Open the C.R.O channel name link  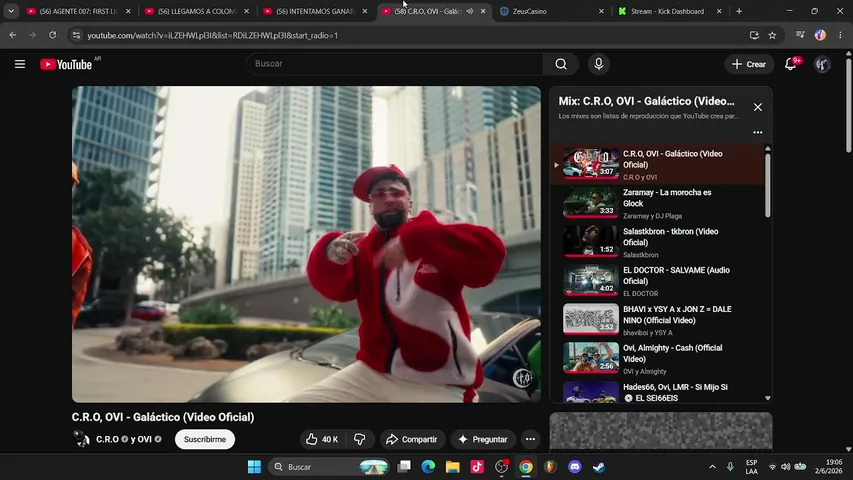(x=107, y=439)
